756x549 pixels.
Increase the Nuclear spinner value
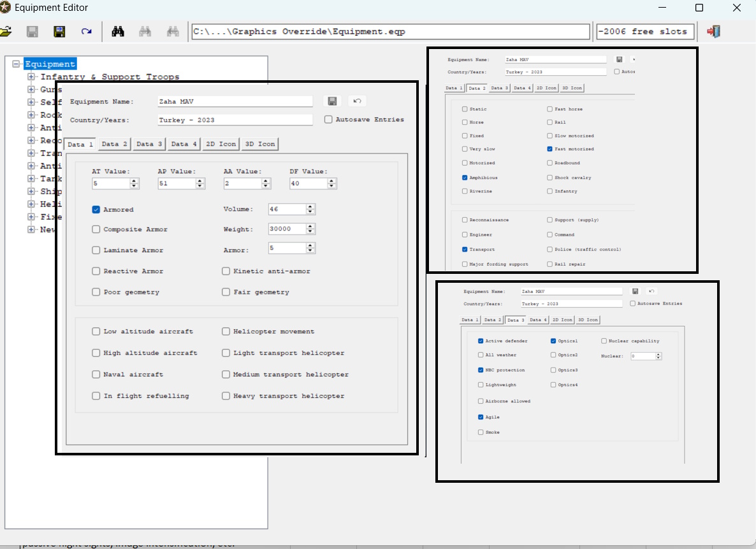pyautogui.click(x=658, y=355)
